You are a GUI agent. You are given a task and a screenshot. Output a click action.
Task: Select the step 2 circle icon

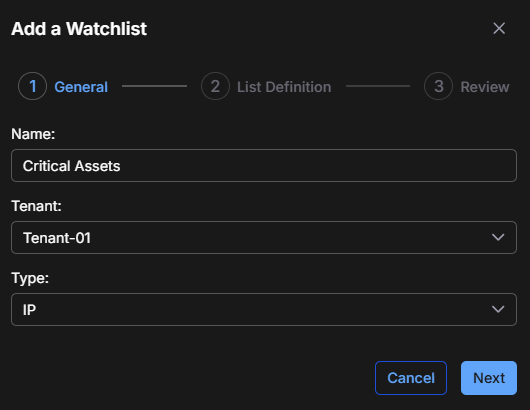click(215, 86)
